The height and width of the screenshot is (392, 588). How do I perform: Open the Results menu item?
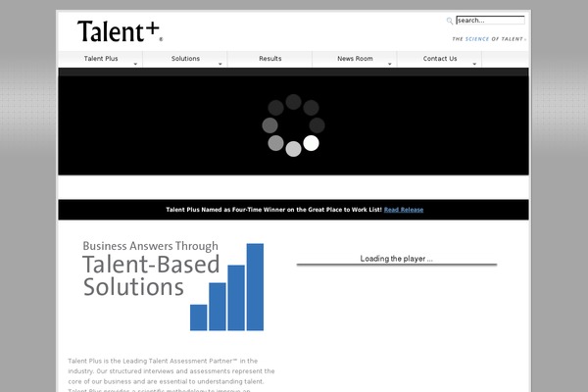coord(270,59)
